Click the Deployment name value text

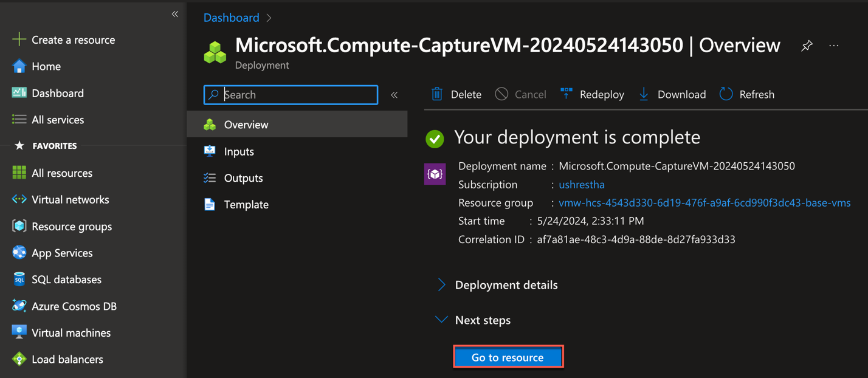coord(677,167)
